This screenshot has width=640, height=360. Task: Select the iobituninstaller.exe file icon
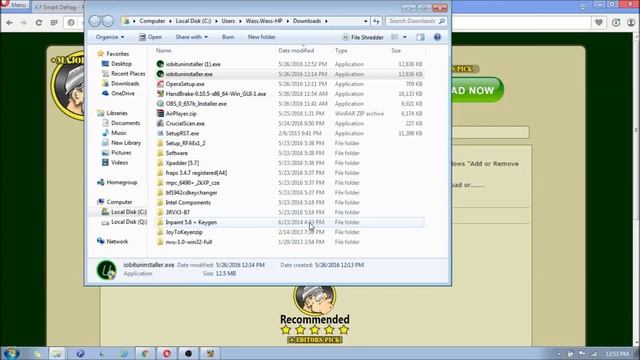point(160,74)
